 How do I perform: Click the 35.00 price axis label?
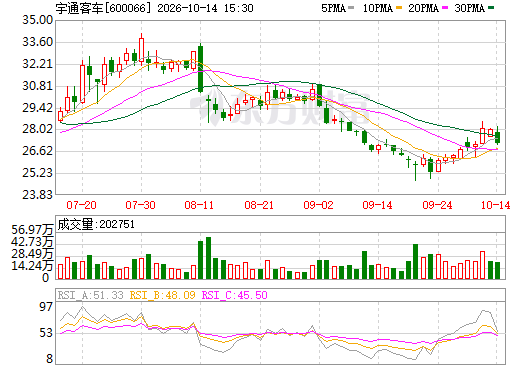click(x=37, y=20)
